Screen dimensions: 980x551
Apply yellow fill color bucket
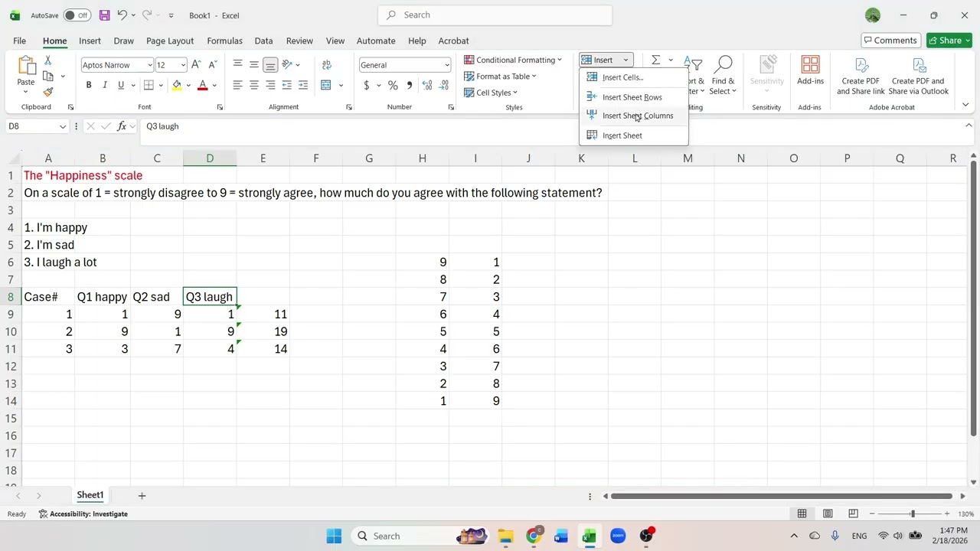177,85
